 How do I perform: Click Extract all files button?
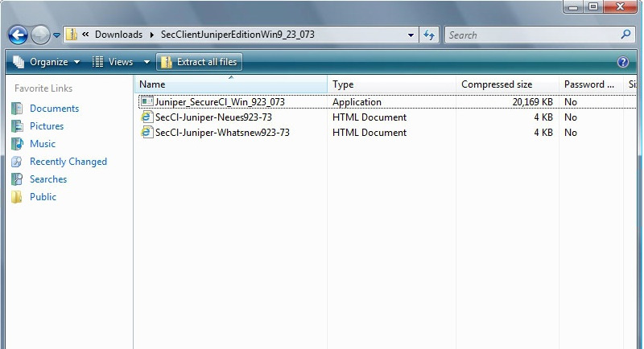[199, 62]
